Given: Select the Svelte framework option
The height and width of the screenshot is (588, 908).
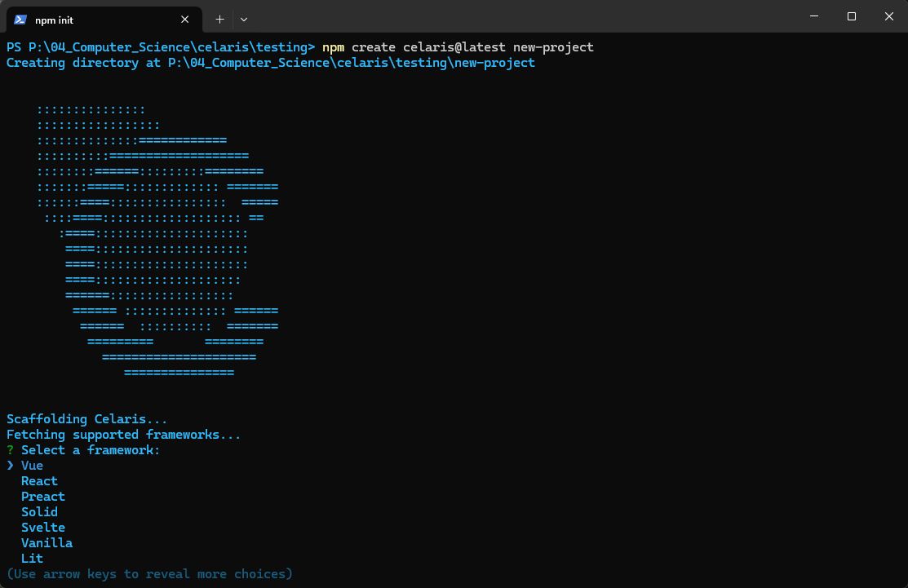Looking at the screenshot, I should 42,527.
